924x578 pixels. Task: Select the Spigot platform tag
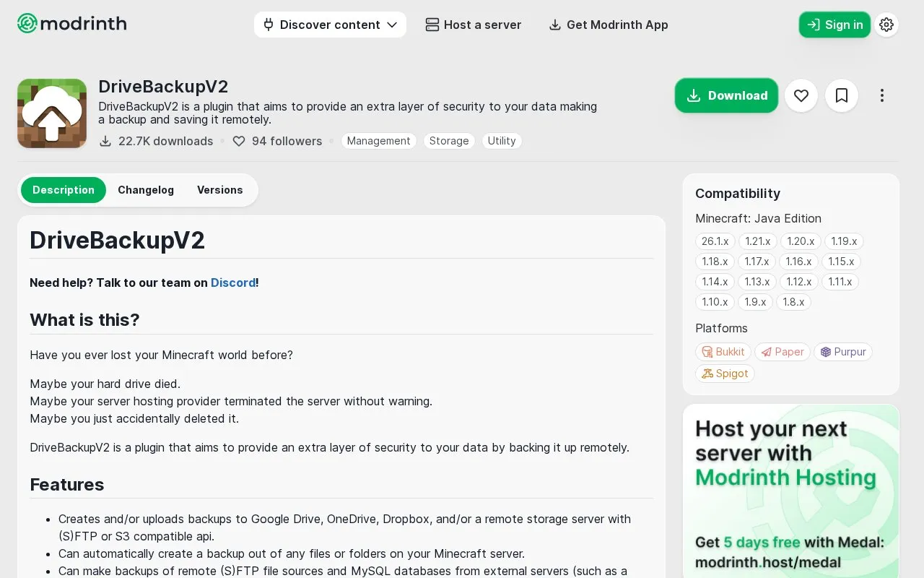[725, 374]
